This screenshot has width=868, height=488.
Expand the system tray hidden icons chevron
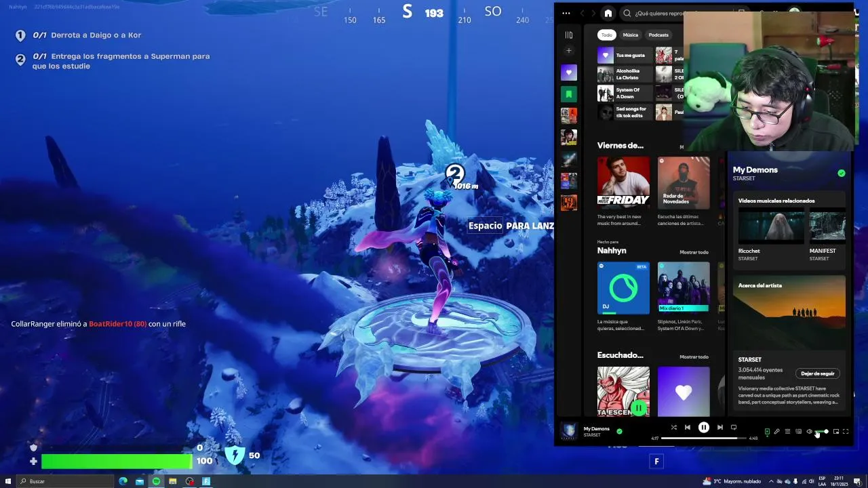770,481
